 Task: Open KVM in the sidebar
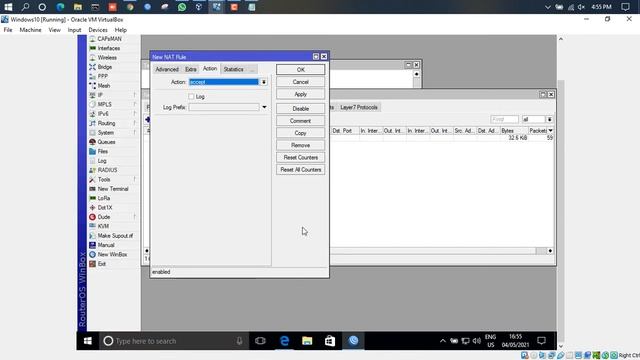(103, 226)
